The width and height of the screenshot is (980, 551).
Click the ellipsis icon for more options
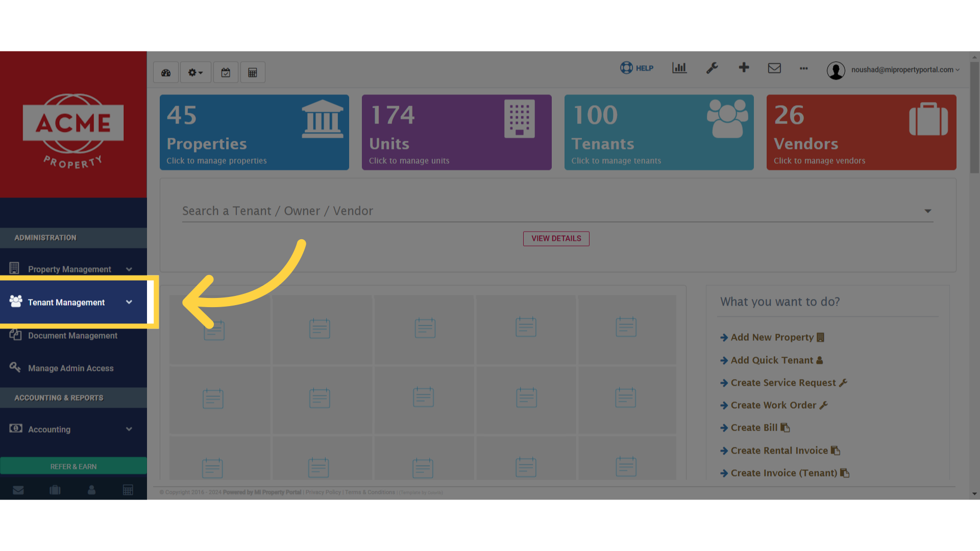point(803,69)
